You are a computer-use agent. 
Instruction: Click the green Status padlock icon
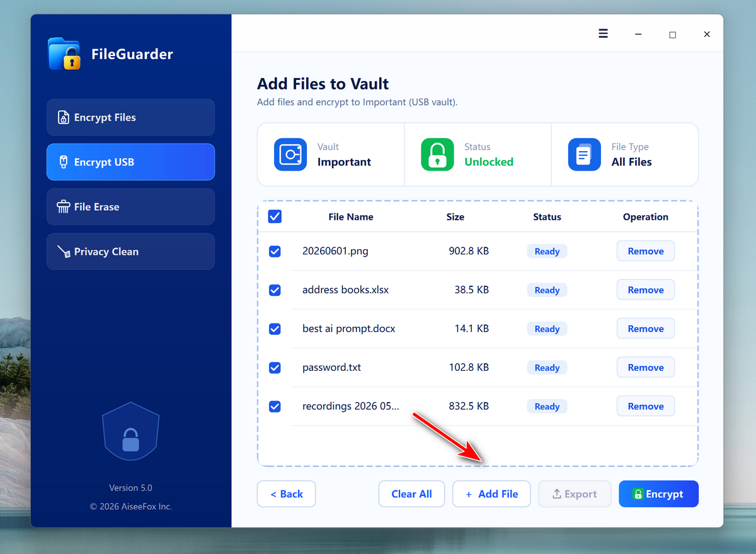tap(437, 155)
